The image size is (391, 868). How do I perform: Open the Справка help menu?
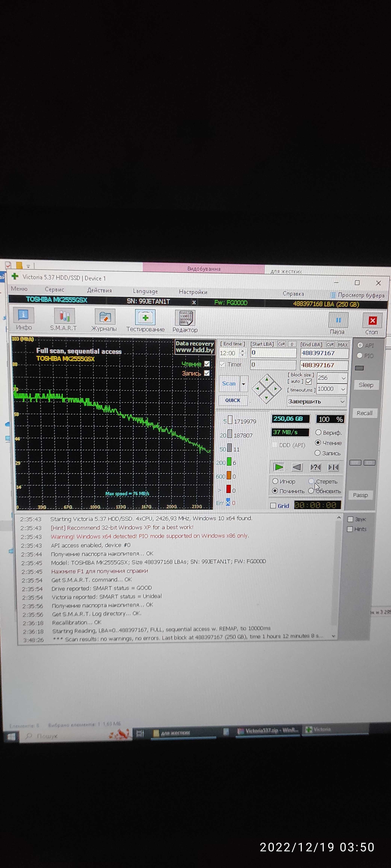click(293, 294)
